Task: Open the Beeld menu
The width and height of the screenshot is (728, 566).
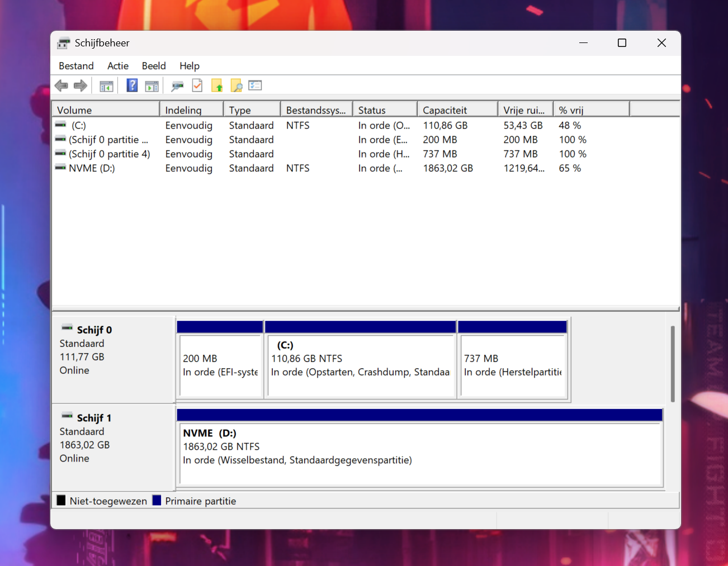Action: tap(154, 66)
